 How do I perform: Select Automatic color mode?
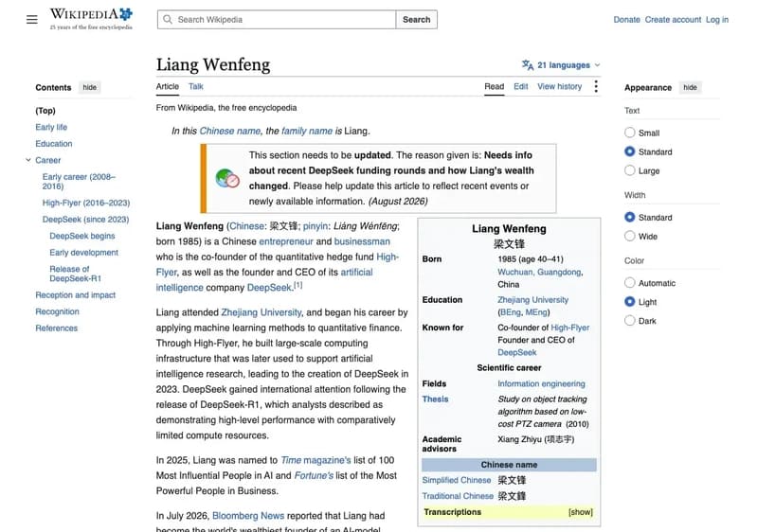click(x=629, y=283)
